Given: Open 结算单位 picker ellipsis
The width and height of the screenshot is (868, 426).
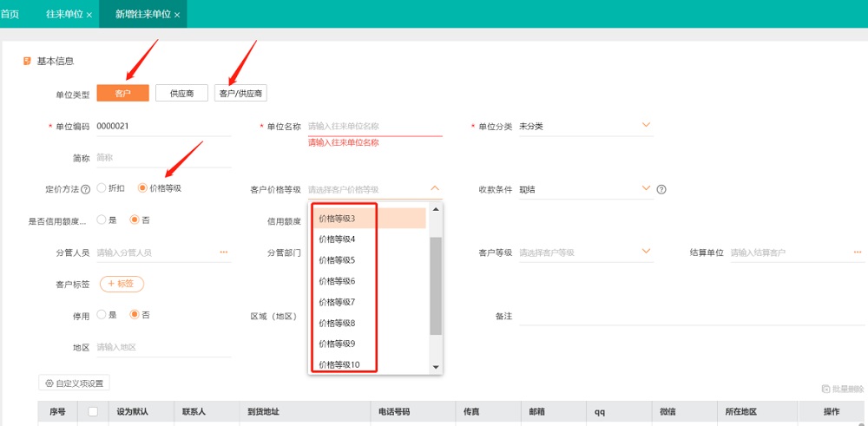Looking at the screenshot, I should 858,252.
